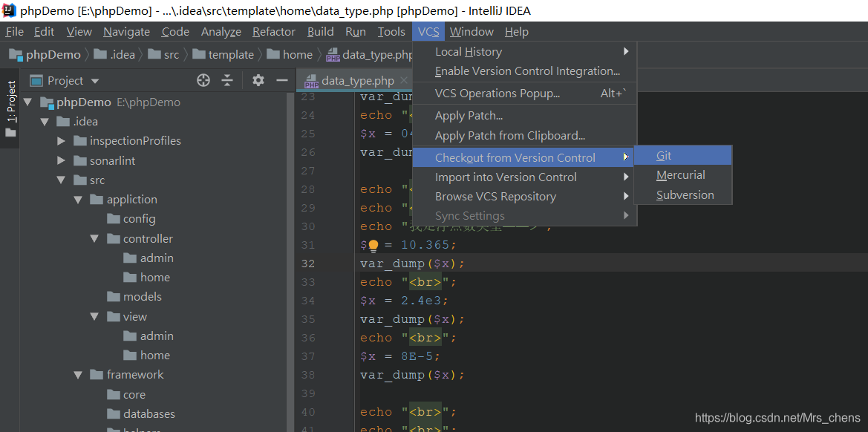Click the databases folder icon
868x432 pixels.
[x=114, y=414]
